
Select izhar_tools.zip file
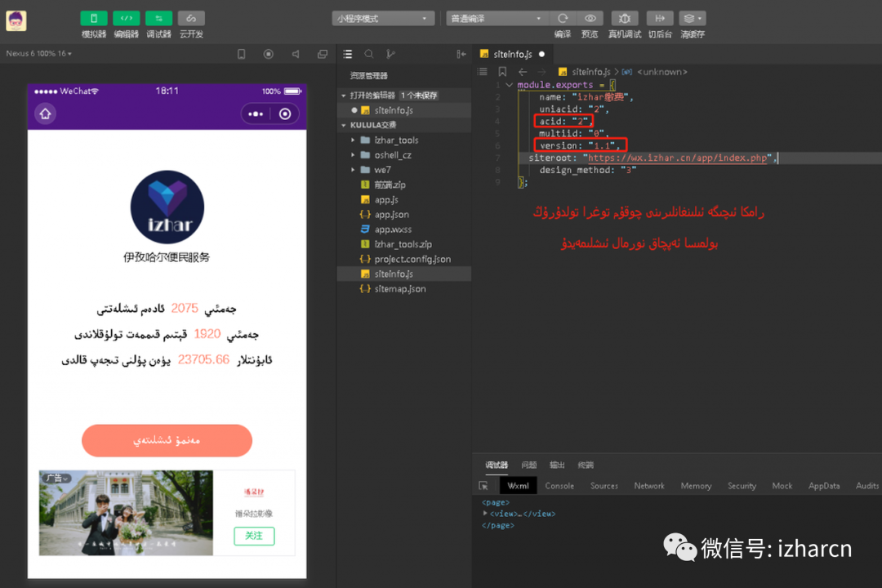click(404, 244)
